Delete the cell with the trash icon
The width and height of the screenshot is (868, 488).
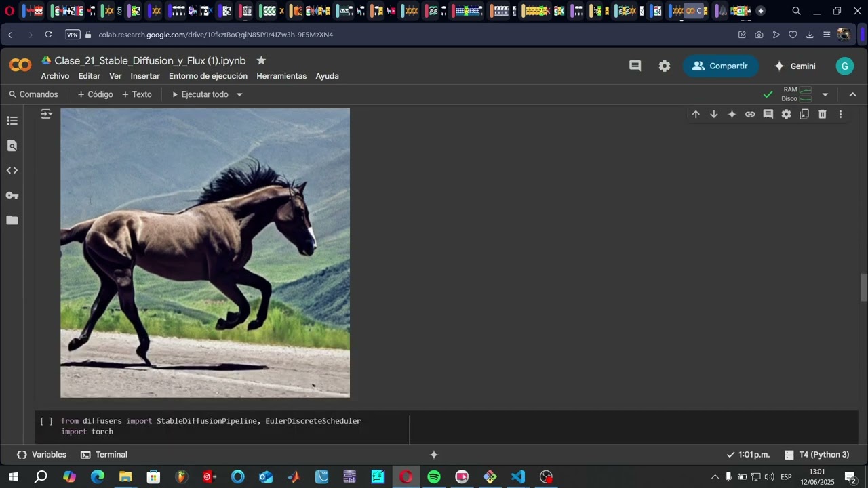(x=823, y=115)
